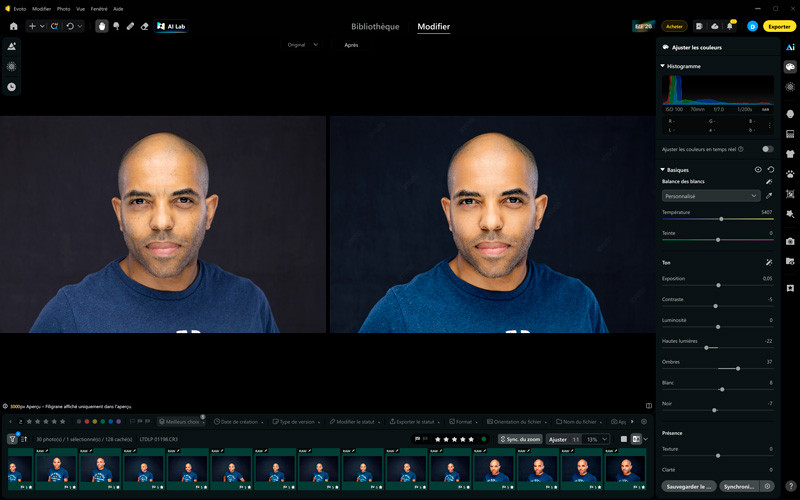
Task: Toggle the green status dot in rating bar
Action: pos(484,439)
